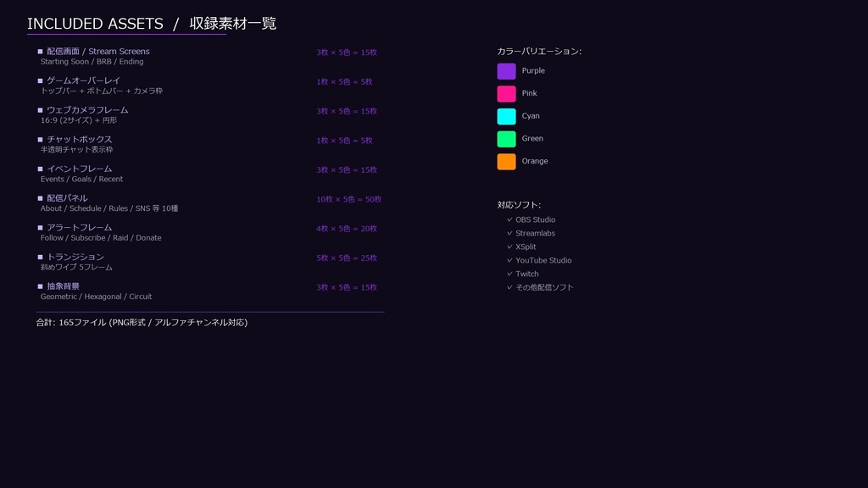This screenshot has width=868, height=488.
Task: Click the チャットボックス bullet icon
Action: tap(39, 140)
